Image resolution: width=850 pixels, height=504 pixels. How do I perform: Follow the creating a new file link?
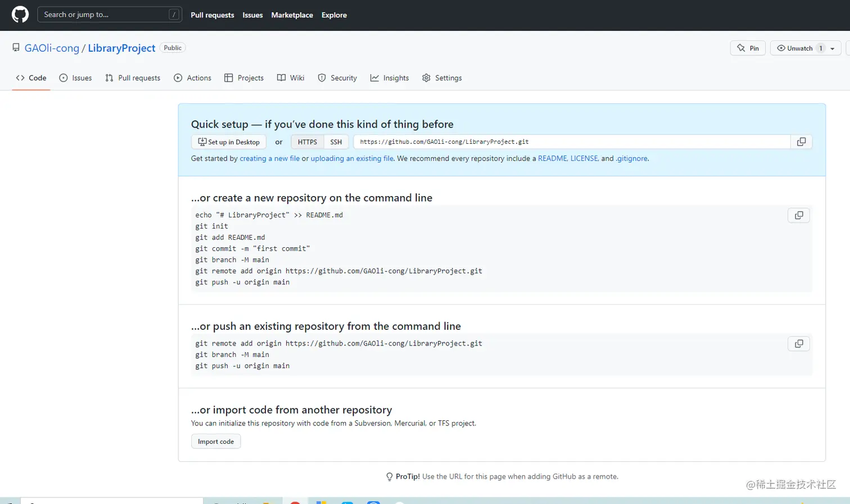coord(270,158)
